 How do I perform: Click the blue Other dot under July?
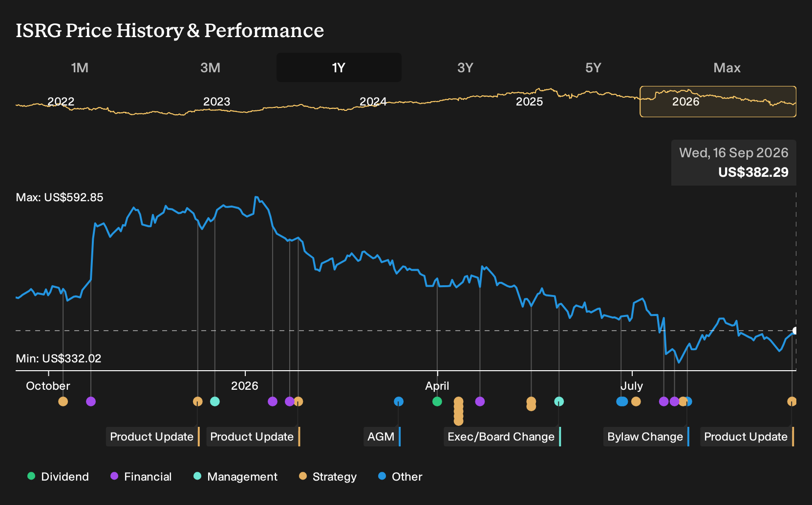622,401
